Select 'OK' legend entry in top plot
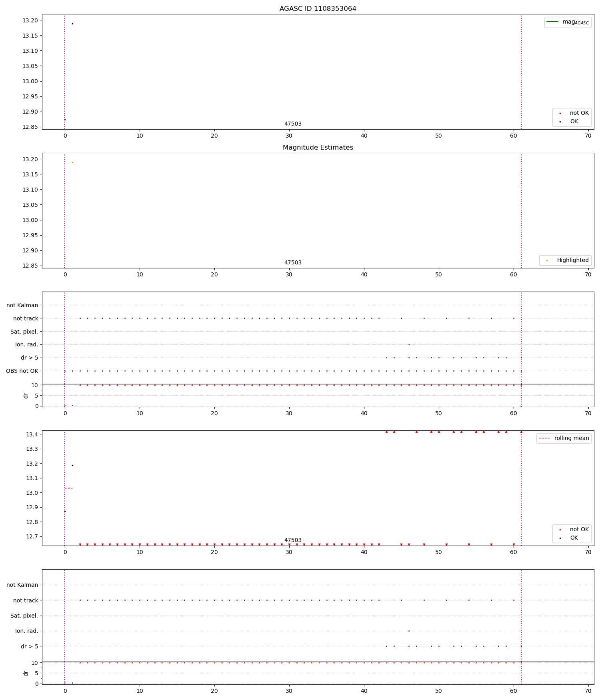The height and width of the screenshot is (700, 600). (574, 121)
